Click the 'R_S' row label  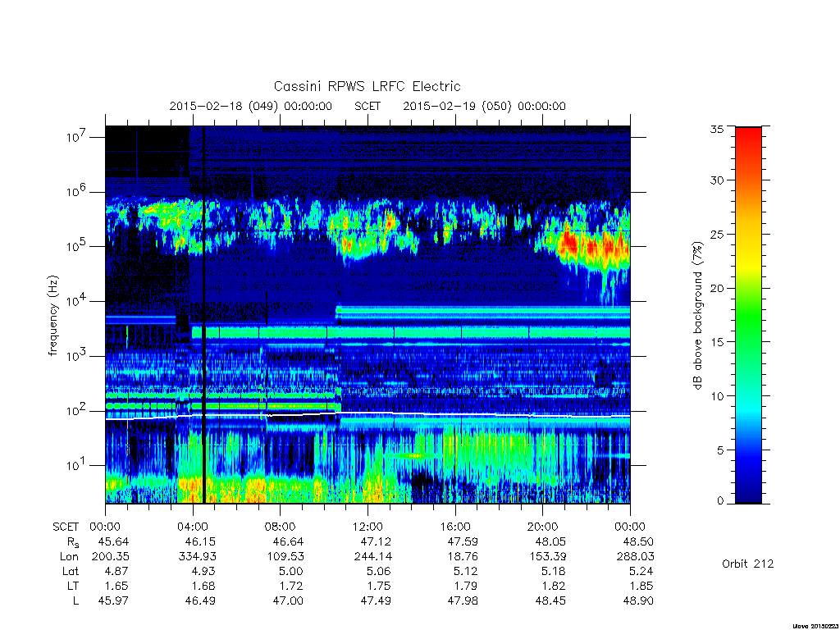[x=73, y=542]
